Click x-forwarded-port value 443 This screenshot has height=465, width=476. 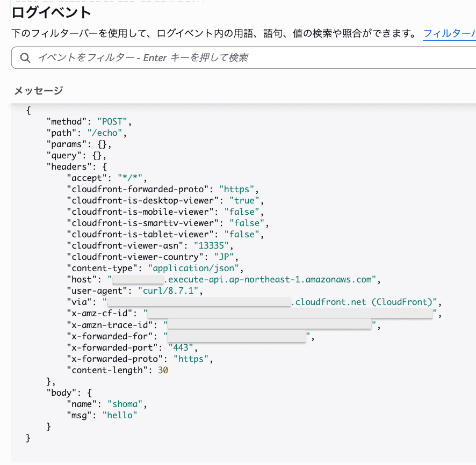coord(181,347)
